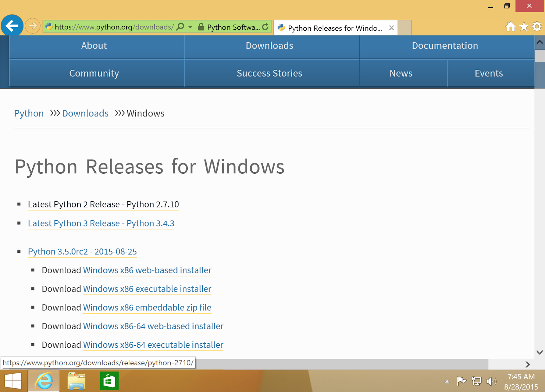Open the network status tray icon
Screen dimensions: 545x392
tap(476, 381)
